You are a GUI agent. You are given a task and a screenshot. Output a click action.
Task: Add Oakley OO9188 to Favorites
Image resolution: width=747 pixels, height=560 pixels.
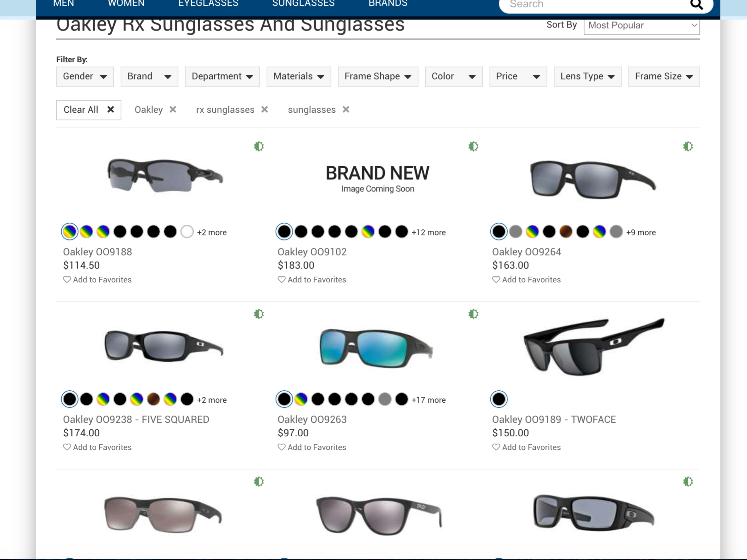coord(97,279)
